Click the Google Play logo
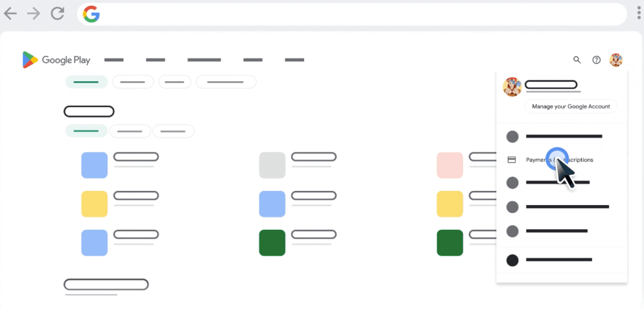 [x=56, y=60]
